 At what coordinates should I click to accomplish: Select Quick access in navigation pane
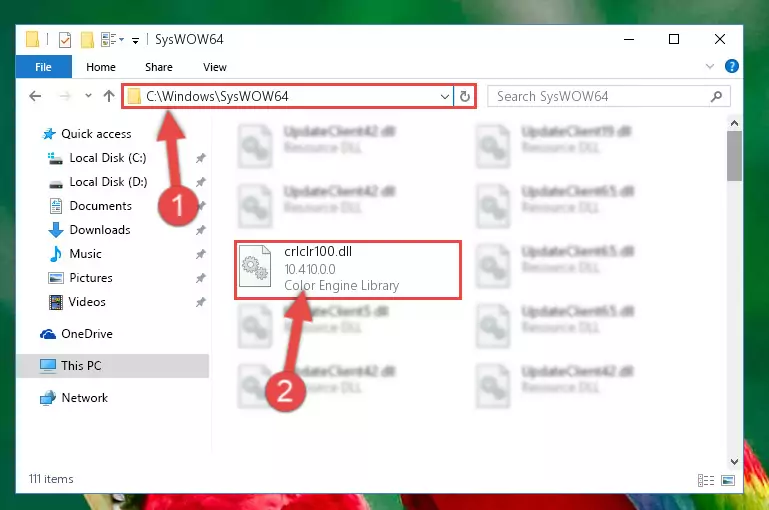pos(87,134)
